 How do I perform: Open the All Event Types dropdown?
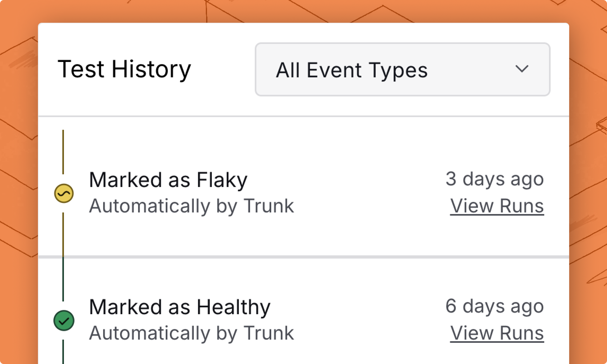[402, 69]
